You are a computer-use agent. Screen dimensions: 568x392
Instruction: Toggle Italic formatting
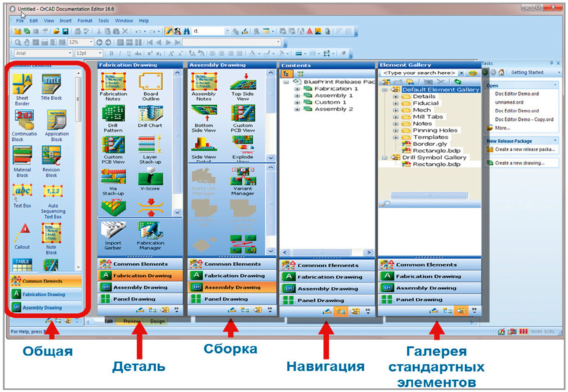(120, 53)
